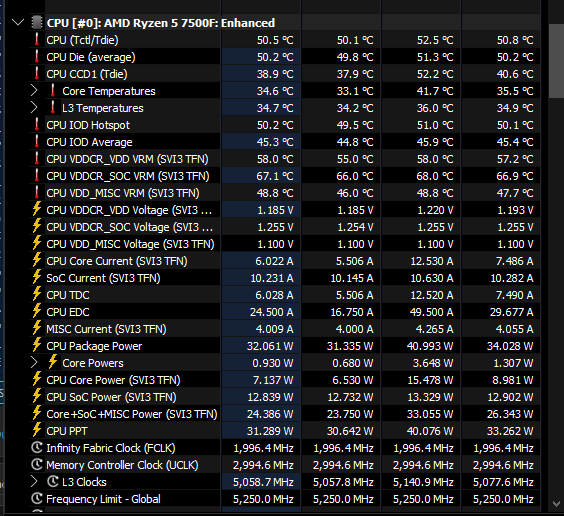Click the thermometer icon beside CPU (Tctl/Tdie)
Image resolution: width=564 pixels, height=516 pixels.
(37, 40)
